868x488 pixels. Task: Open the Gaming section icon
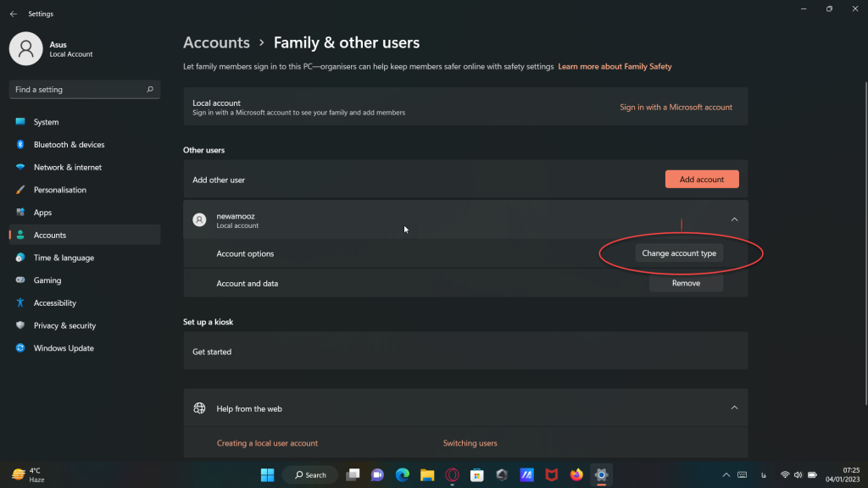point(20,280)
